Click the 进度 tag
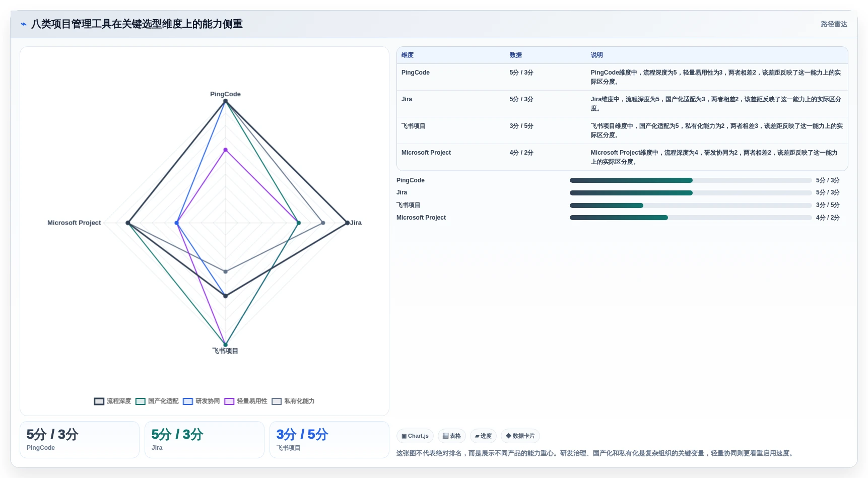This screenshot has width=868, height=478. (x=483, y=436)
